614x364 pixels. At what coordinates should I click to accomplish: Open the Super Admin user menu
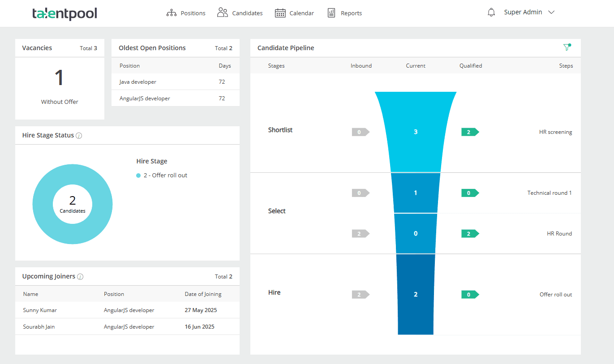coord(523,13)
